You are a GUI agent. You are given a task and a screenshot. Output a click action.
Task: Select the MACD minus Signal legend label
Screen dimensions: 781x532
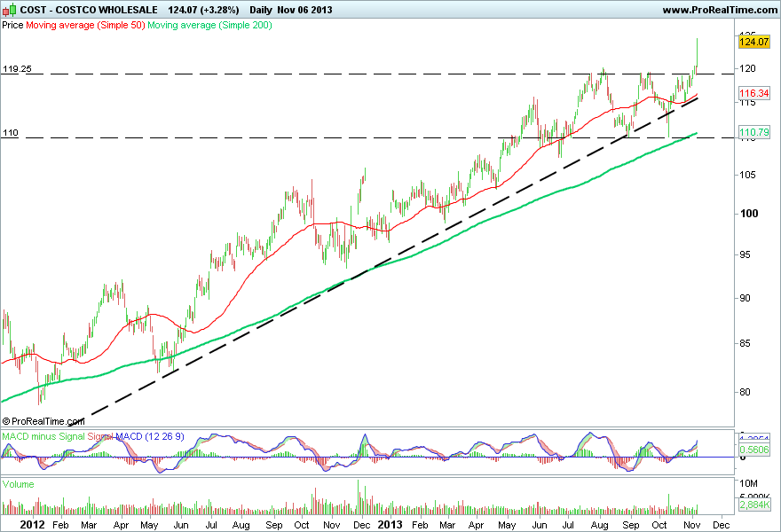click(x=43, y=436)
